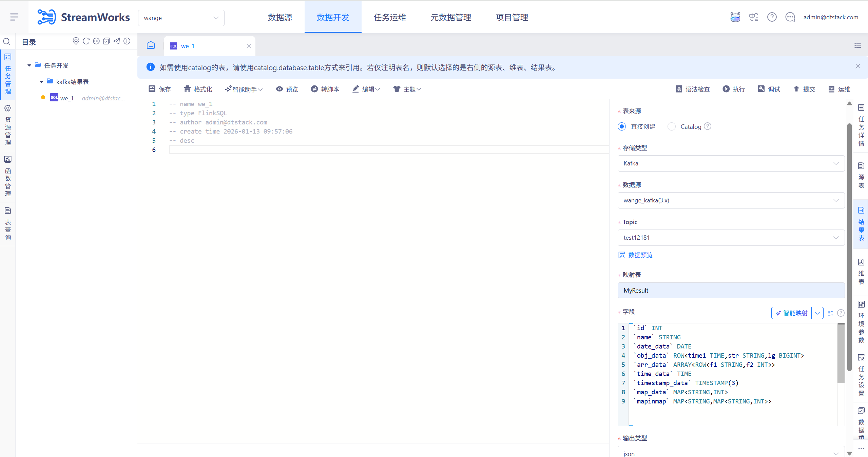868x457 pixels.
Task: Click the 调试 button
Action: 769,89
